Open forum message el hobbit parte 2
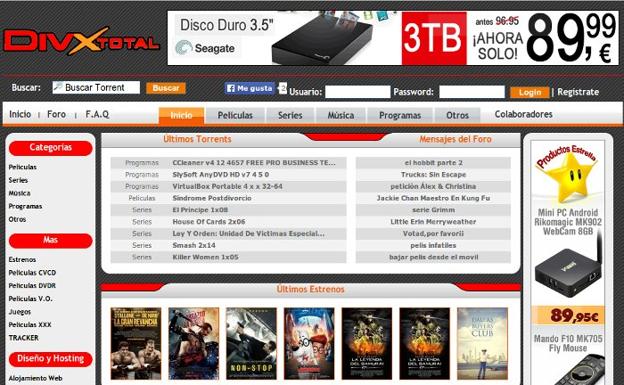Screen dimensions: 624x385 point(433,162)
